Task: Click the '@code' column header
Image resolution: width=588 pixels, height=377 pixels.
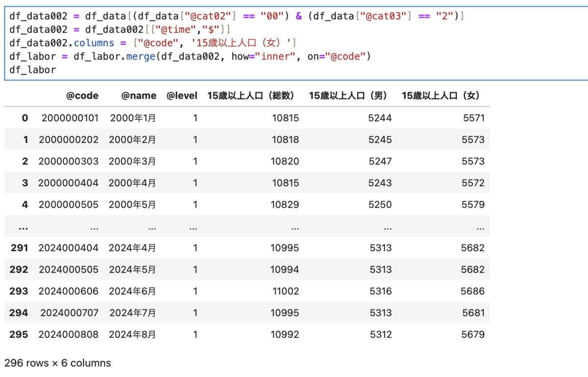Action: (82, 96)
